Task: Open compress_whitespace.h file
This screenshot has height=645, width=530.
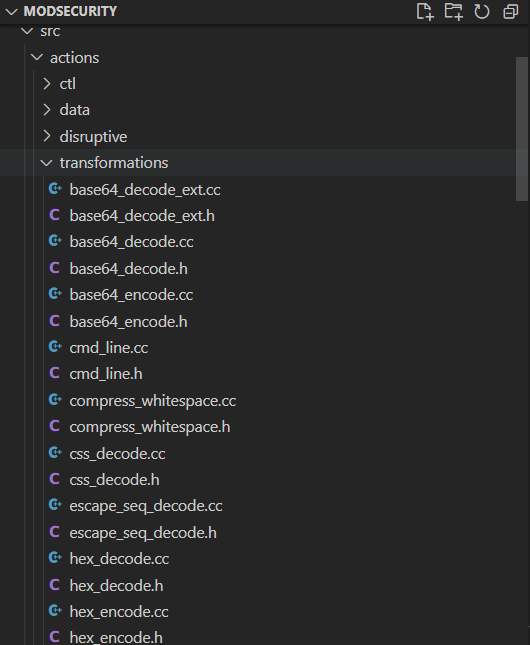Action: point(150,428)
